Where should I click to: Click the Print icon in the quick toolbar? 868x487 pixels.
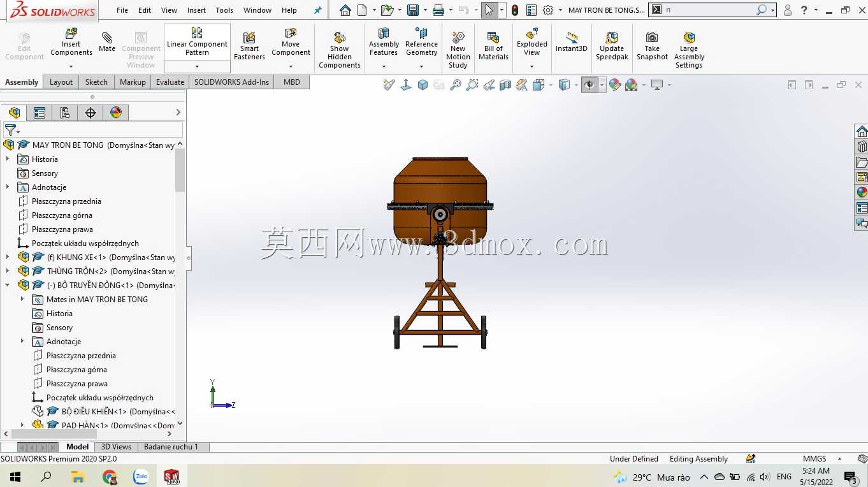click(438, 10)
